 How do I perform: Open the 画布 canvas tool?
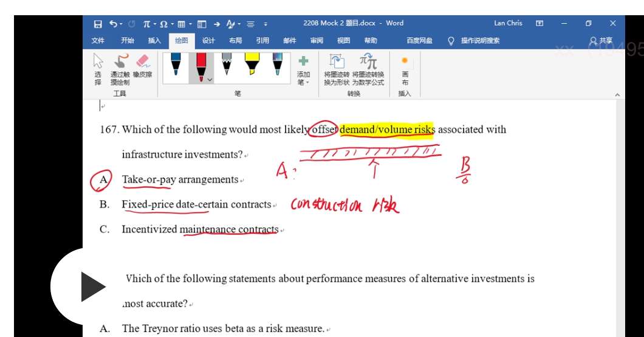[405, 70]
